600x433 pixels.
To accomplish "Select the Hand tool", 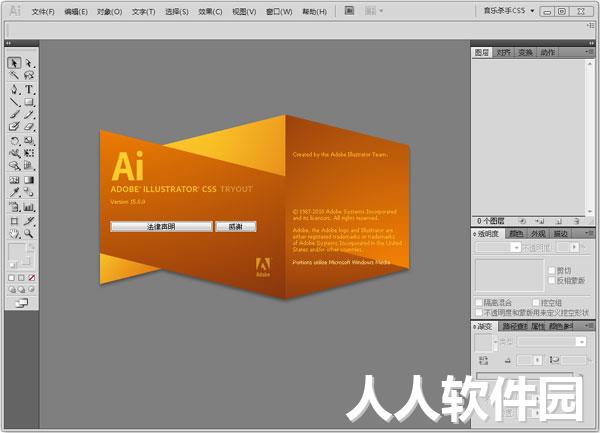I will [x=14, y=233].
